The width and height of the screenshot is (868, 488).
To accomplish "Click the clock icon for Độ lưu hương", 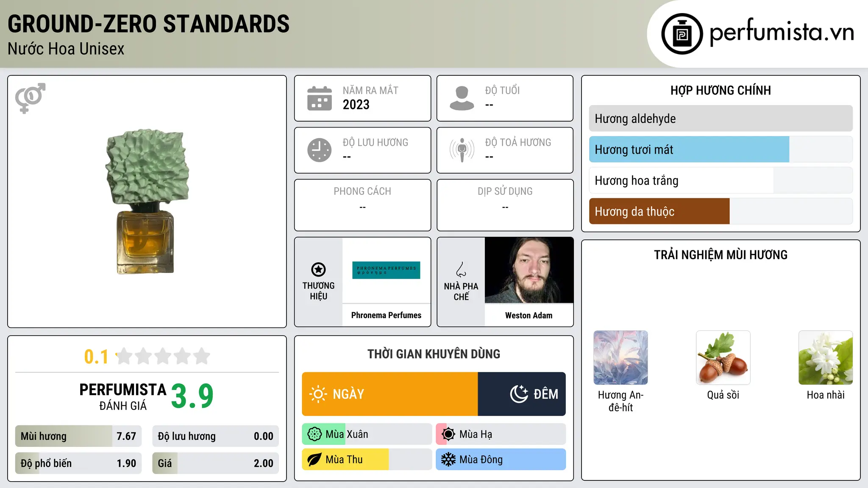I will [320, 150].
